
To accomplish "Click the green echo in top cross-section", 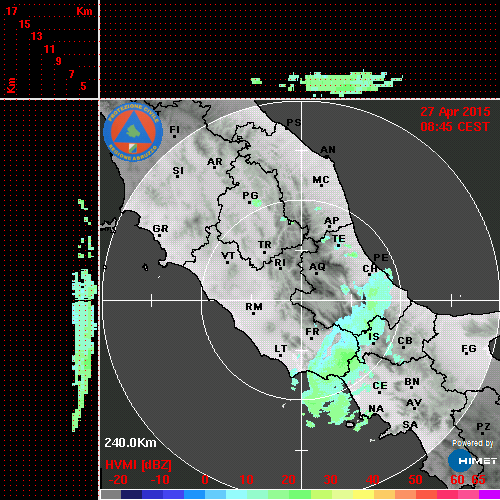I will tap(343, 82).
